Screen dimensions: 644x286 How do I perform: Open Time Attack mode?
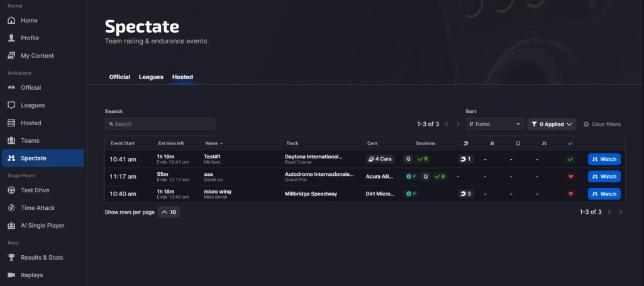pyautogui.click(x=37, y=207)
